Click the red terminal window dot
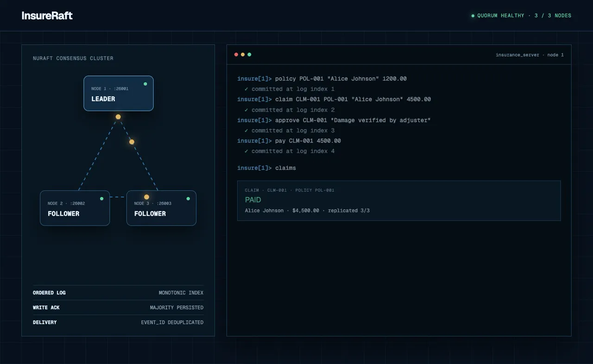Screen dimensions: 593x364 tap(236, 55)
